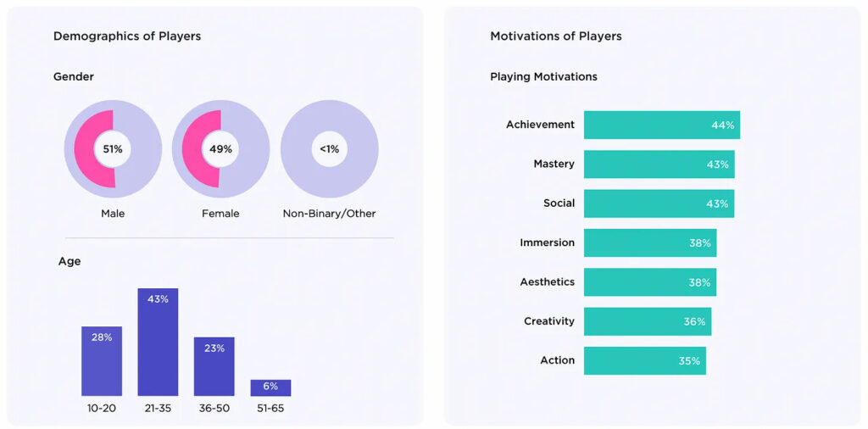Click the Demographics of Players heading

click(127, 36)
